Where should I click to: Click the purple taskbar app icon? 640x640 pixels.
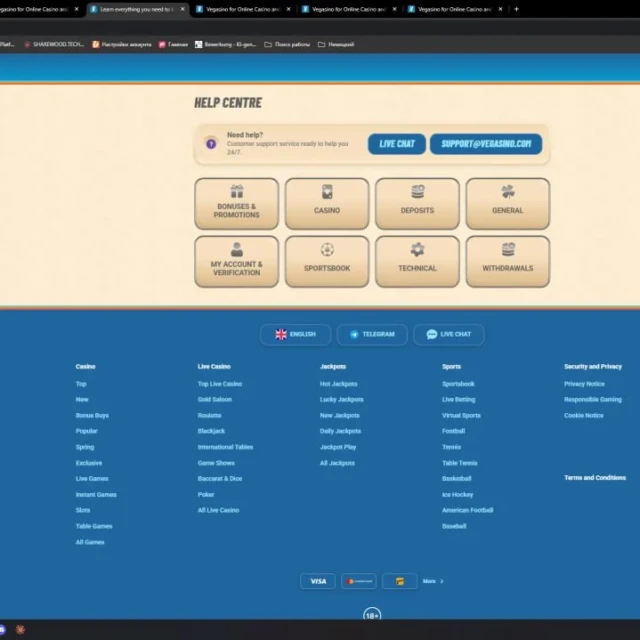pos(2,629)
